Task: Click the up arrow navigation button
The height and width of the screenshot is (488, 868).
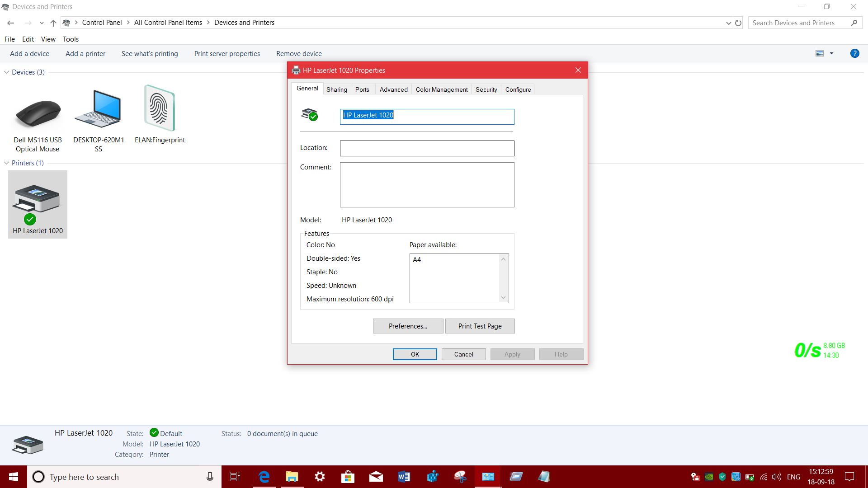Action: click(53, 23)
